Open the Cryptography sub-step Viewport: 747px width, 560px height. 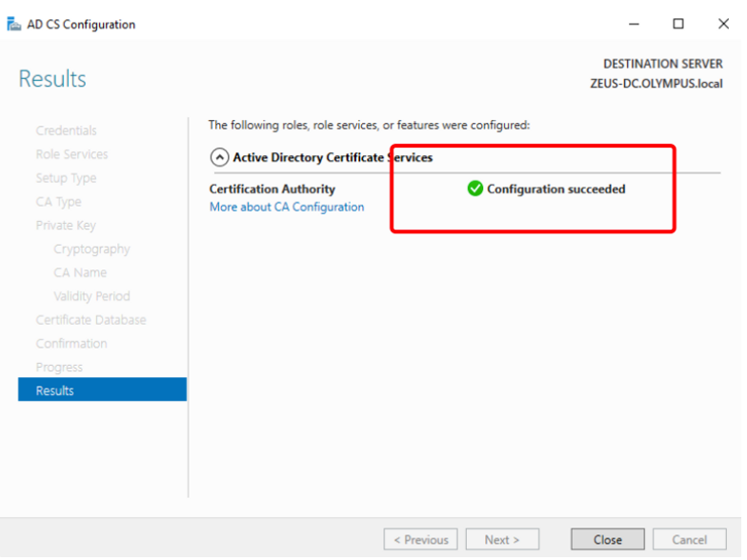pos(91,250)
